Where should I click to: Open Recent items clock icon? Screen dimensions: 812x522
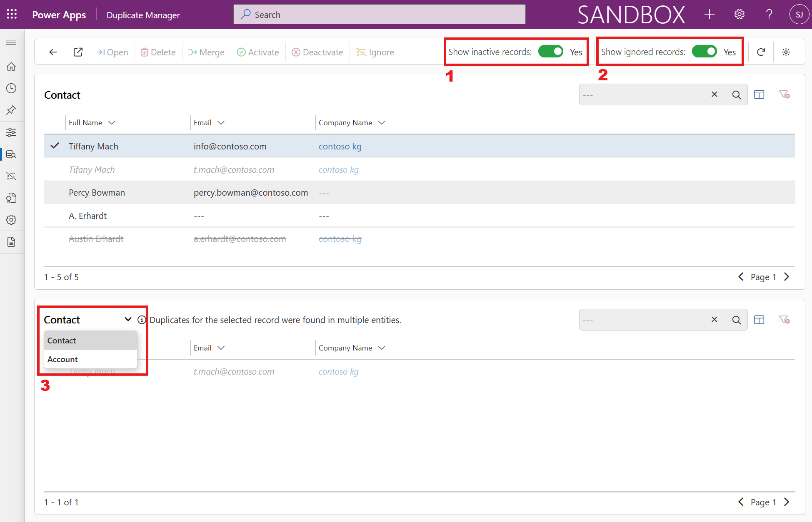11,88
